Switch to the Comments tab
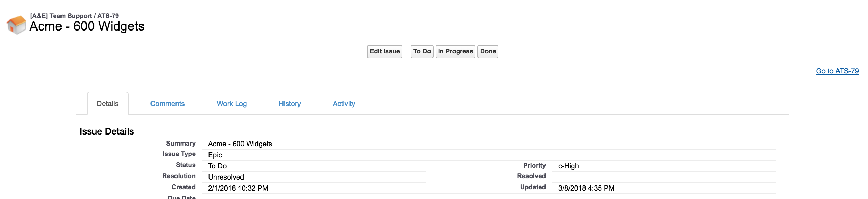Image resolution: width=868 pixels, height=199 pixels. (167, 104)
